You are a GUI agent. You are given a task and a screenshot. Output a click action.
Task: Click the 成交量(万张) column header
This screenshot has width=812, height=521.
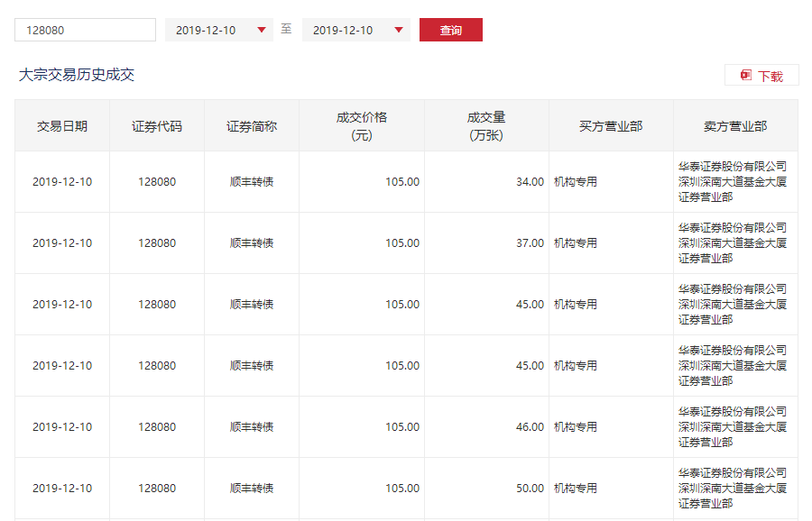tap(486, 126)
